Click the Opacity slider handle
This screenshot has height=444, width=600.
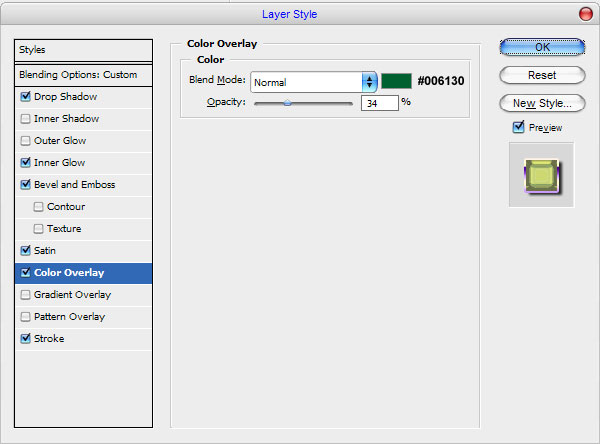click(287, 103)
